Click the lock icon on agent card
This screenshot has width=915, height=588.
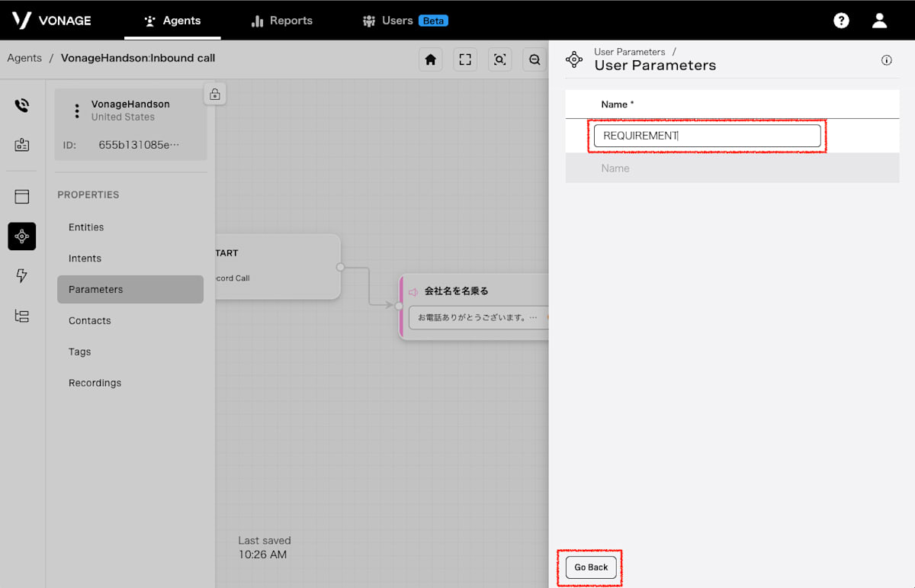point(215,95)
